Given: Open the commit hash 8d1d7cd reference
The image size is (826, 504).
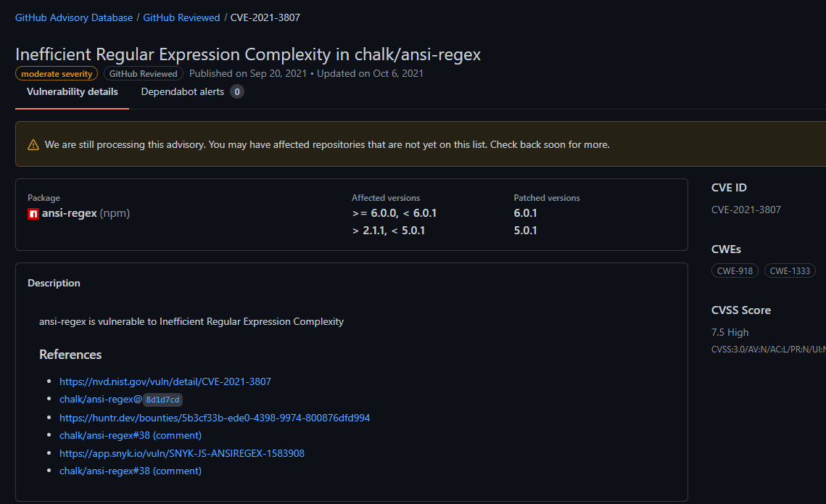Looking at the screenshot, I should point(161,399).
